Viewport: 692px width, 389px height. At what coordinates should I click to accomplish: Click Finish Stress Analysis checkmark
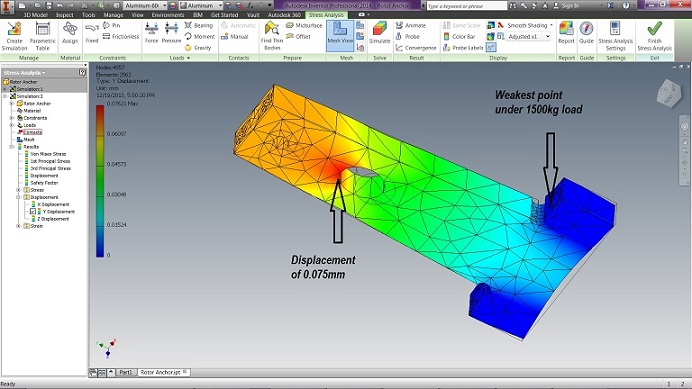654,29
